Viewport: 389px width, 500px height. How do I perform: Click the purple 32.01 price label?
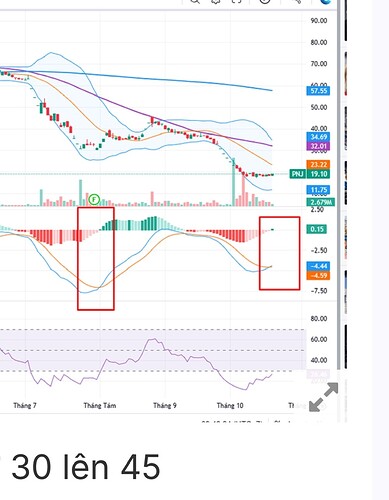(x=318, y=146)
